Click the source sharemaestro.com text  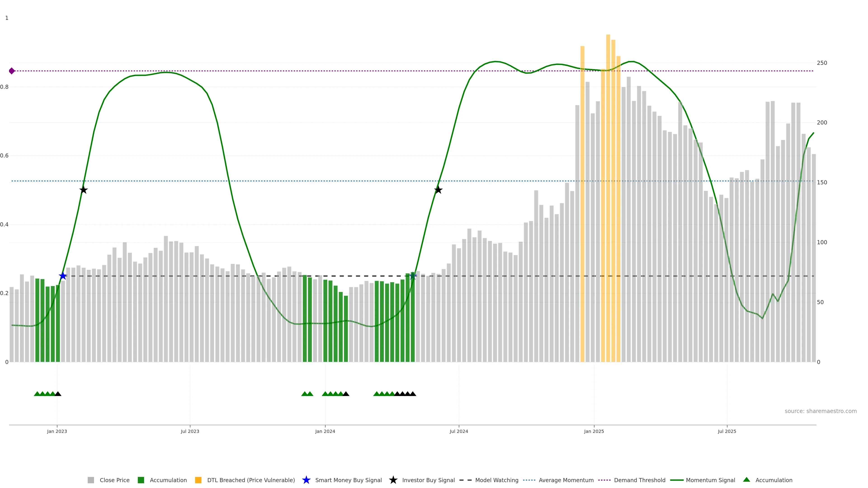(821, 411)
